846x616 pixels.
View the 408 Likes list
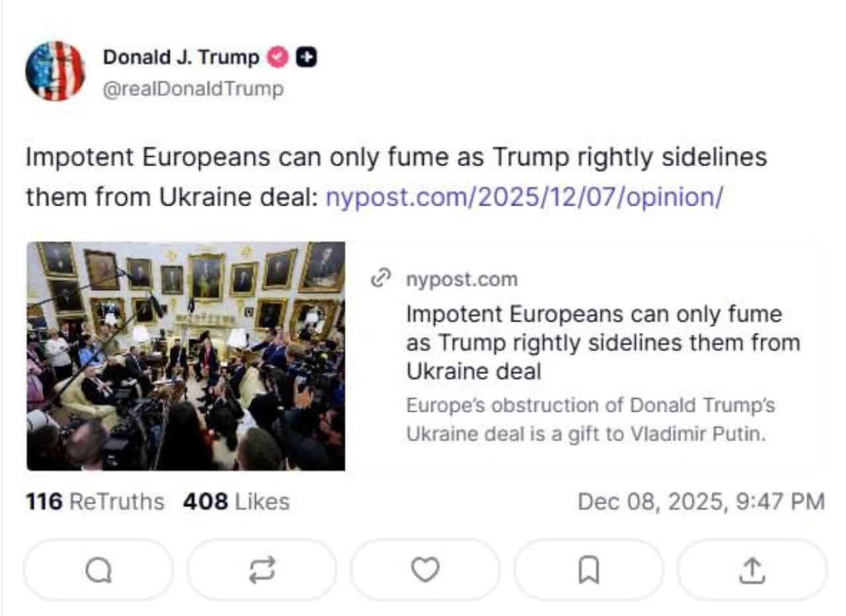click(236, 502)
